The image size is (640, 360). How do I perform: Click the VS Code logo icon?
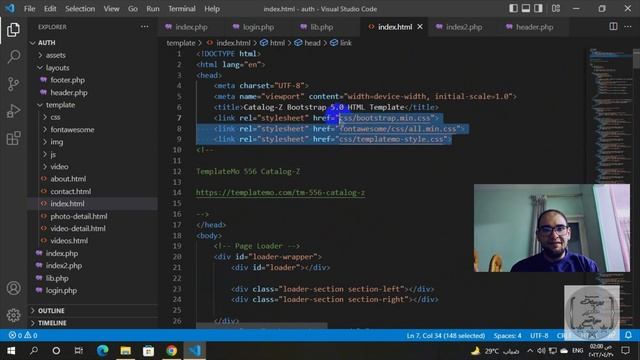point(10,8)
